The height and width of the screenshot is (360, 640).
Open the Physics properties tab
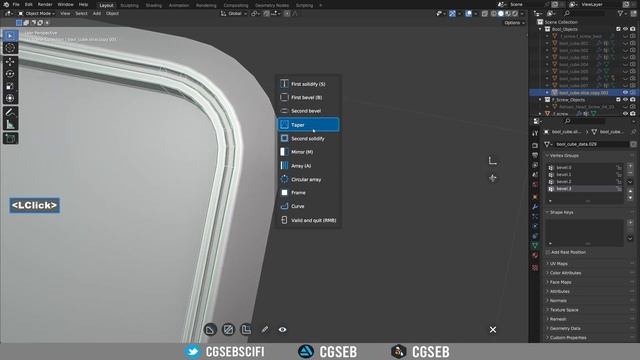point(535,226)
